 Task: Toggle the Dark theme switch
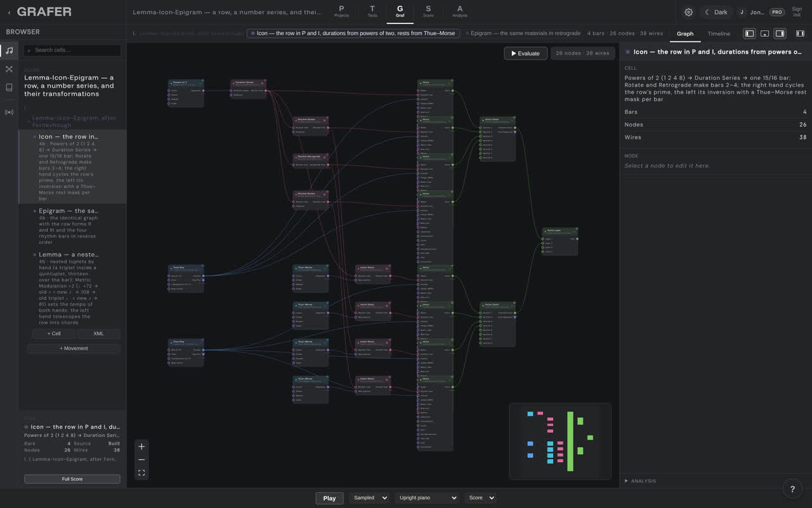click(x=716, y=12)
